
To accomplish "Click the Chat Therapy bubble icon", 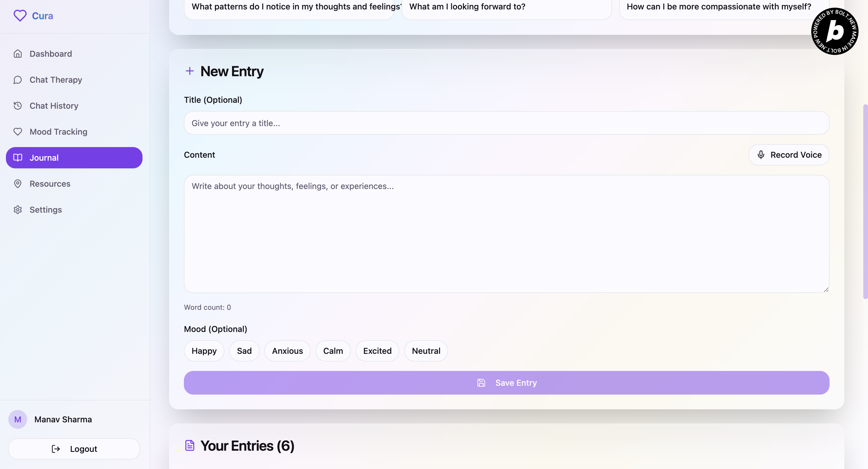I will 17,80.
